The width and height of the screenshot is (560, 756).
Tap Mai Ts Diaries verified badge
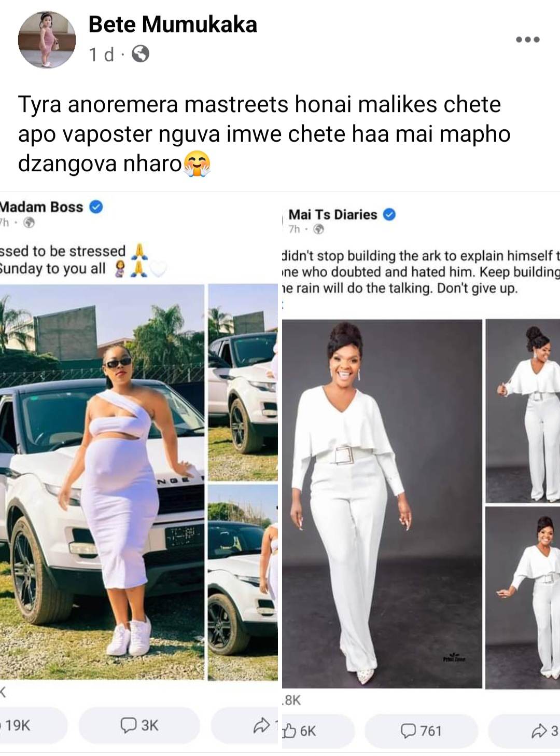pyautogui.click(x=389, y=214)
